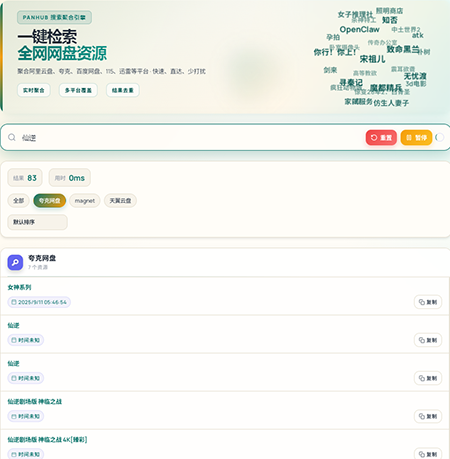This screenshot has height=459, width=450.
Task: Click the 家政服务 hot keyword
Action: (x=358, y=101)
